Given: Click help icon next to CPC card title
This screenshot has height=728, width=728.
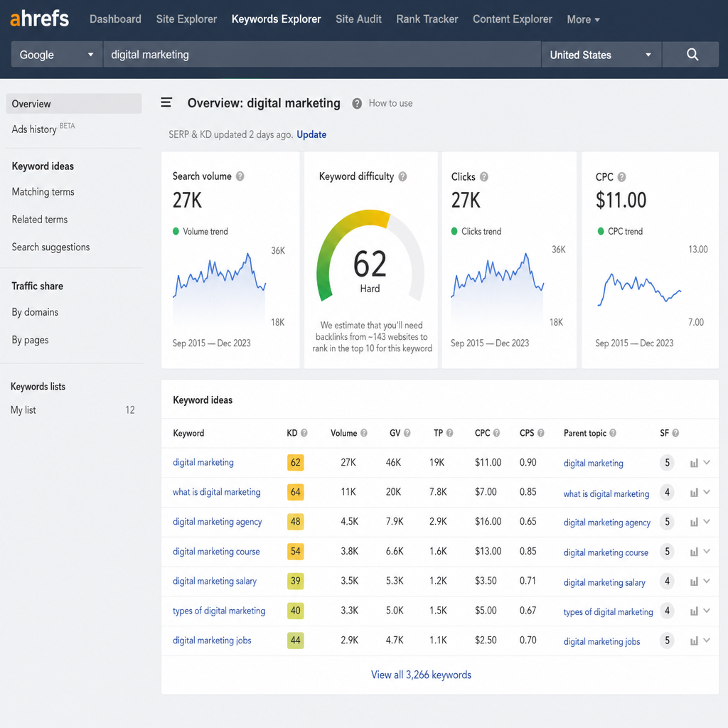Looking at the screenshot, I should point(621,177).
